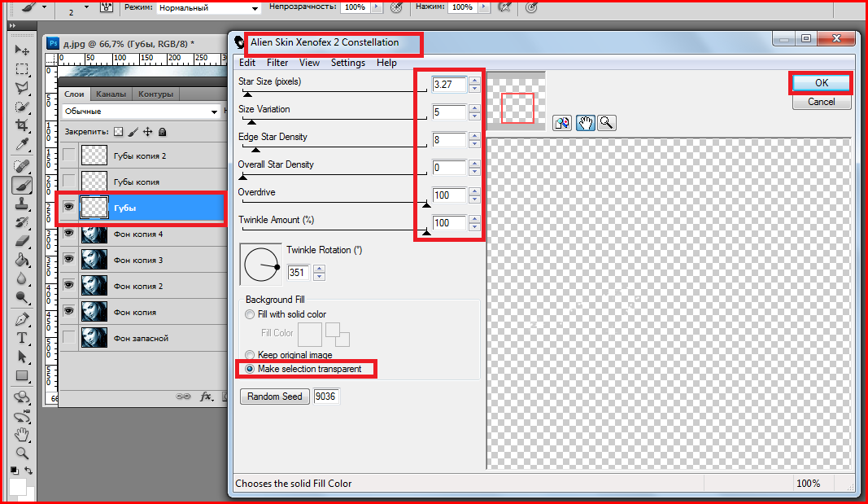
Task: Open the Filter menu in Constellation dialog
Action: point(277,64)
